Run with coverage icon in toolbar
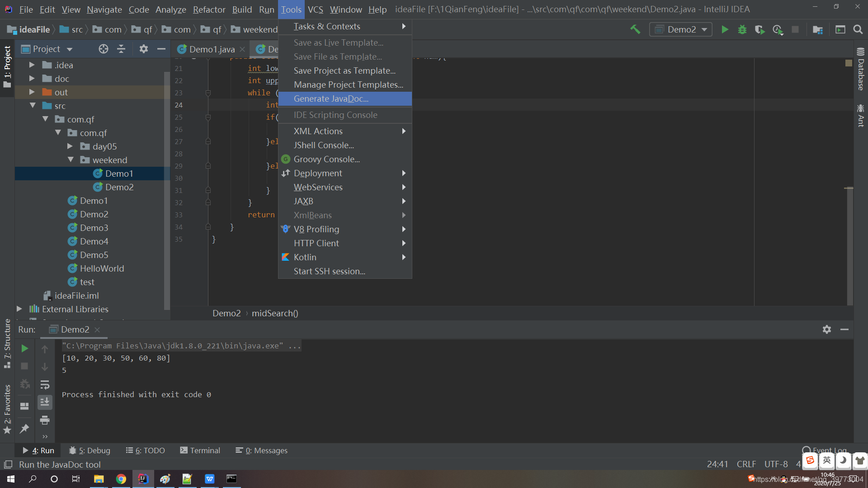 click(x=760, y=29)
